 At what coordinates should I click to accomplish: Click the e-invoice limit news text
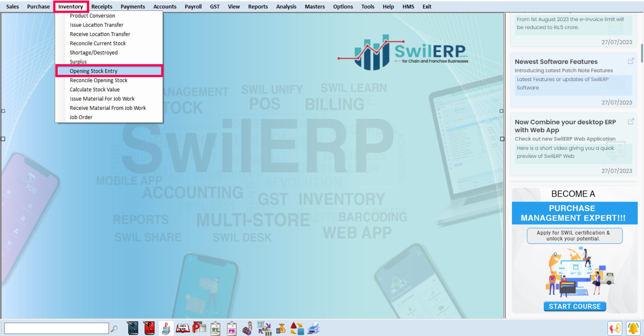coord(570,23)
